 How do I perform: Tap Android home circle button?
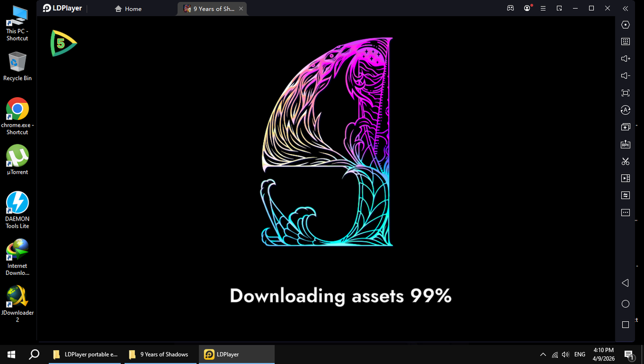(625, 304)
